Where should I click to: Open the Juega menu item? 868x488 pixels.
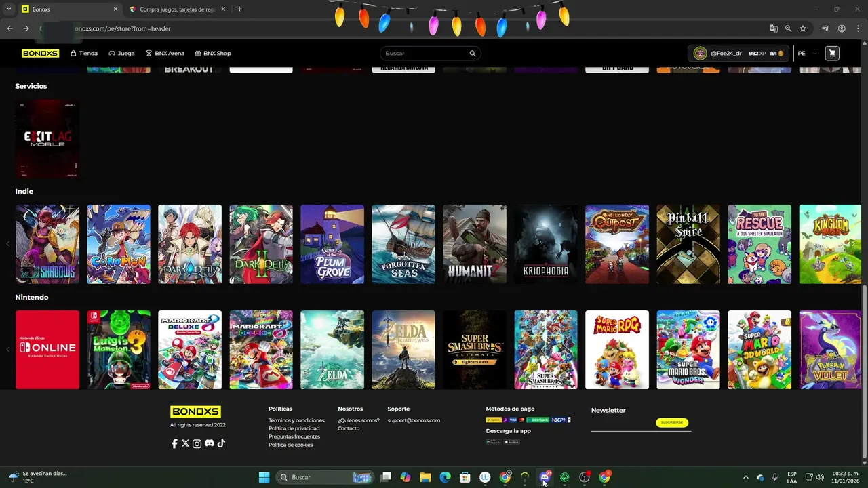(x=121, y=53)
